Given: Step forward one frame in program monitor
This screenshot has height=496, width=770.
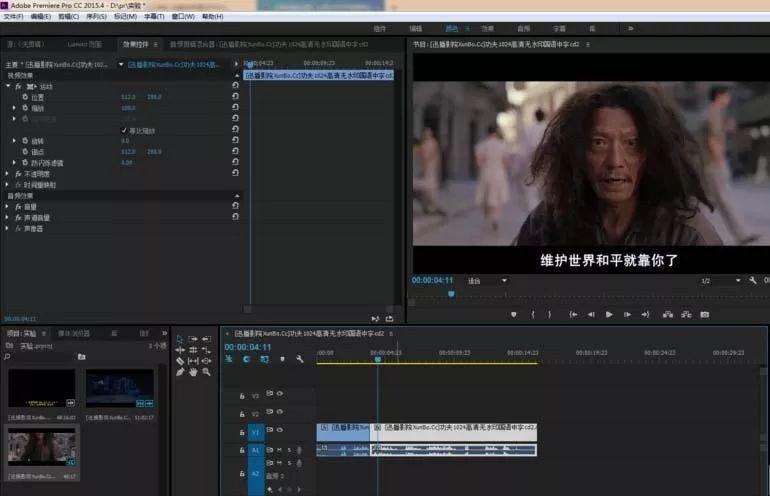Looking at the screenshot, I should tap(627, 314).
